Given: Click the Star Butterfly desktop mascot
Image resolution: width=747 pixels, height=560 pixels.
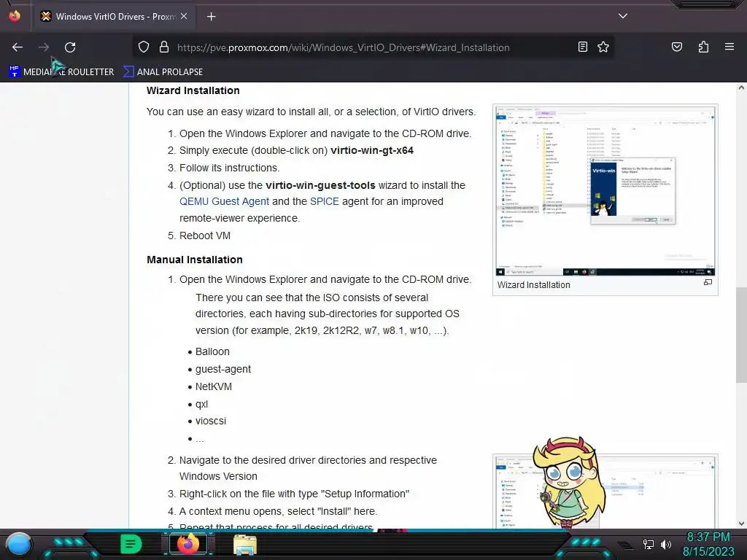Looking at the screenshot, I should point(569,481).
